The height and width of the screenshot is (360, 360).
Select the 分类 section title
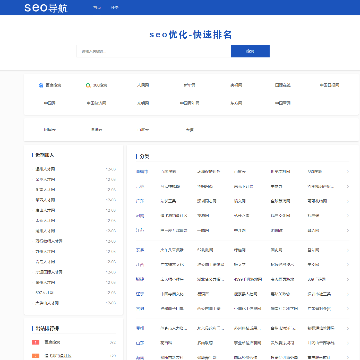click(x=144, y=156)
